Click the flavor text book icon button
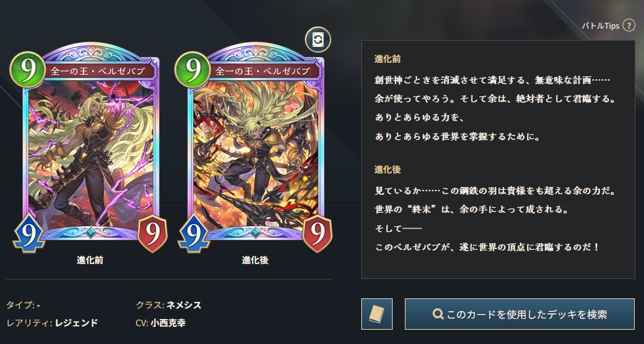The image size is (644, 344). [x=377, y=314]
